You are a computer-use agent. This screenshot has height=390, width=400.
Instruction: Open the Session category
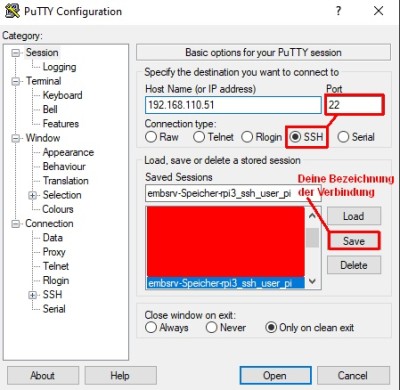click(42, 52)
